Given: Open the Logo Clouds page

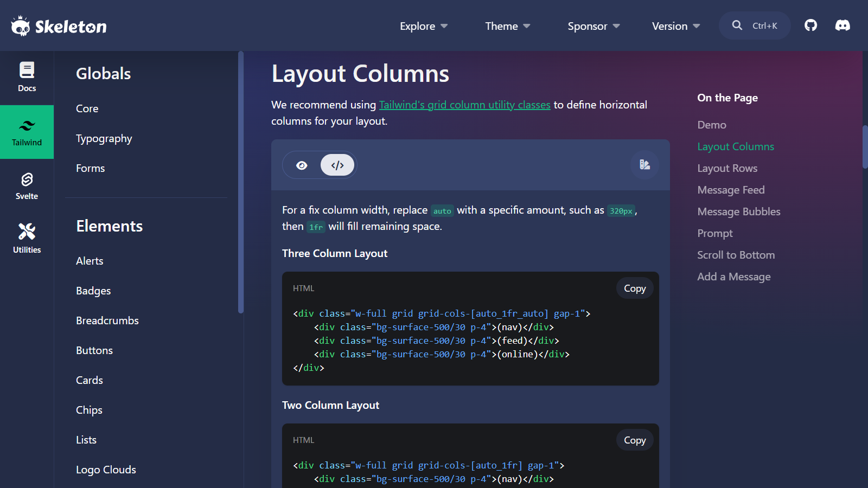Looking at the screenshot, I should (x=106, y=470).
